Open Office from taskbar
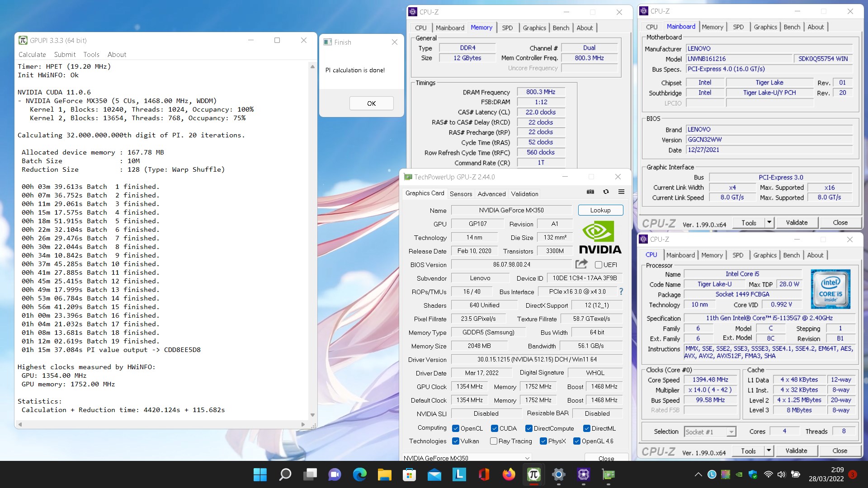Image resolution: width=868 pixels, height=488 pixels. point(484,474)
